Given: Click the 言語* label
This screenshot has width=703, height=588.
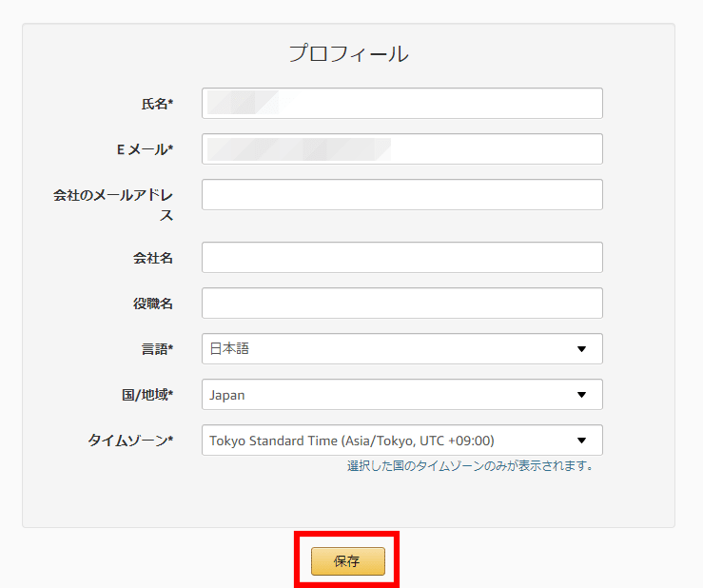Looking at the screenshot, I should click(x=157, y=349).
